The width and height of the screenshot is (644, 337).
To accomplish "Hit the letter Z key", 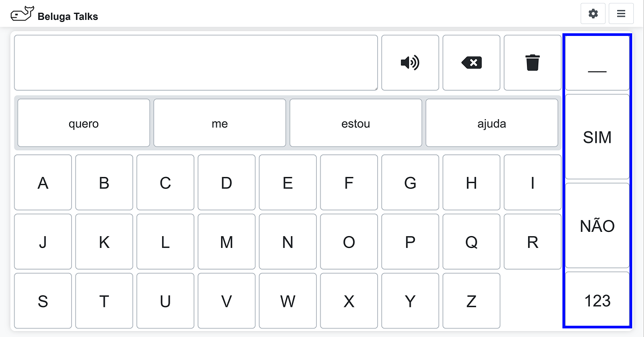I will 471,301.
